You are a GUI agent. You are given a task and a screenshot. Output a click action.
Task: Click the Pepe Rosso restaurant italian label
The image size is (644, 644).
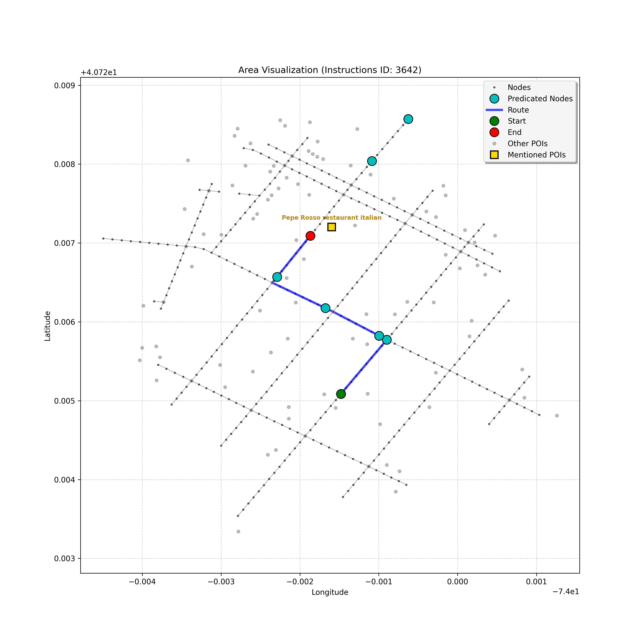tap(331, 218)
